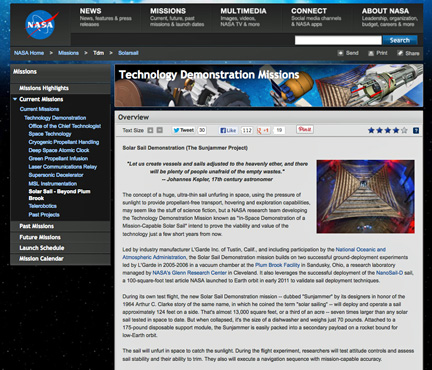
Task: Rate page with fourth star
Action: 396,130
